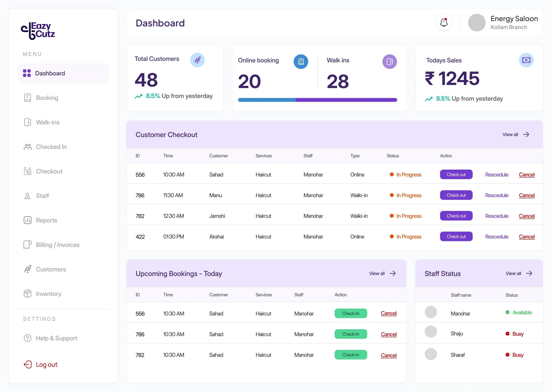Click the Todays Sales money icon
This screenshot has width=552, height=392.
coord(526,60)
